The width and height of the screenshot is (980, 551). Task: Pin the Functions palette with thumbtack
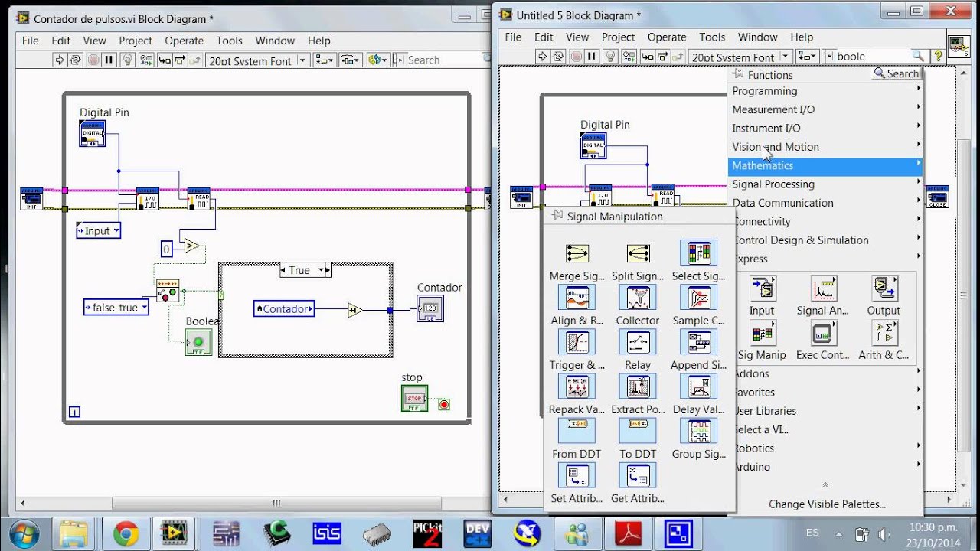click(x=738, y=74)
